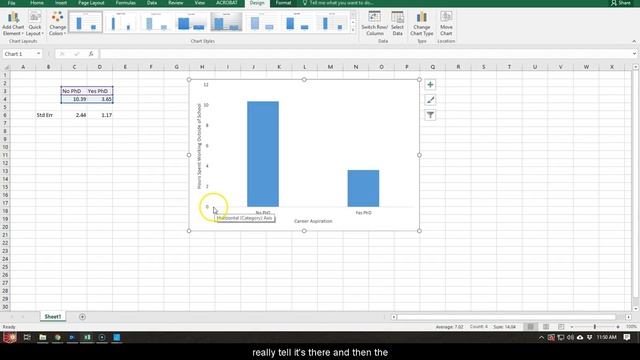Click the Insert Function fx icon
Viewport: 640px width, 360px height.
tap(91, 54)
